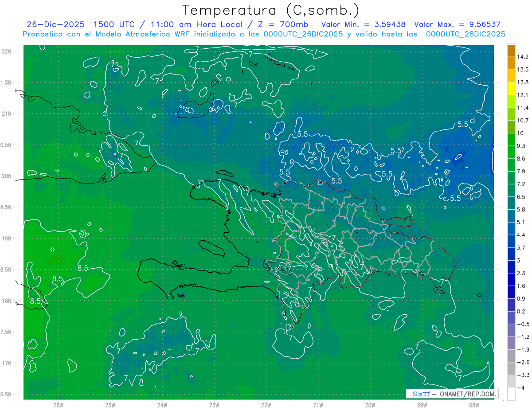
Task: Click the 12.8 legend value
Action: coord(523,82)
